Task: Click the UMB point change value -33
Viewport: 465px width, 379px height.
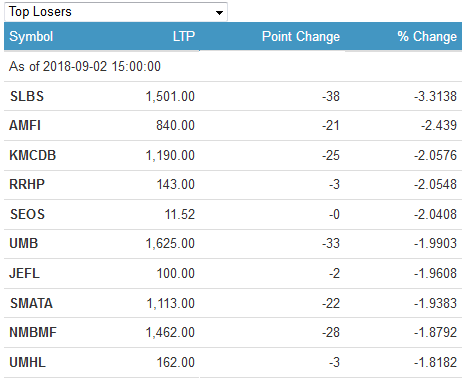Action: coord(331,243)
